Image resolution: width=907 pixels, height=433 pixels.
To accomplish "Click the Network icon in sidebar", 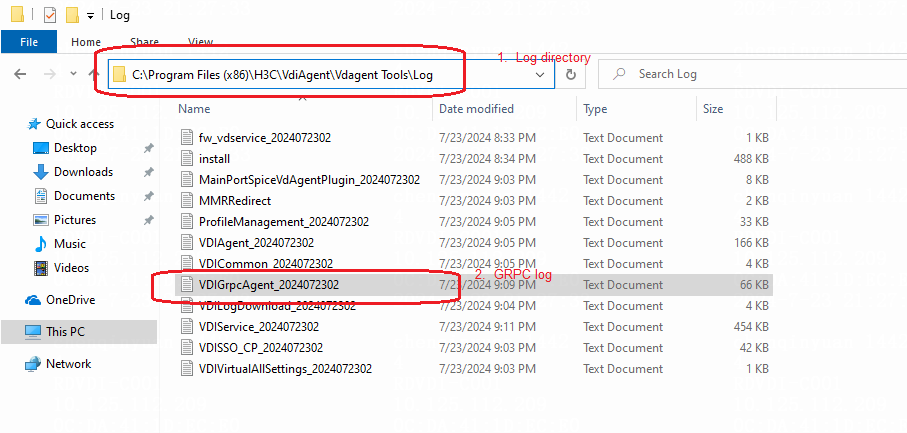I will [33, 364].
